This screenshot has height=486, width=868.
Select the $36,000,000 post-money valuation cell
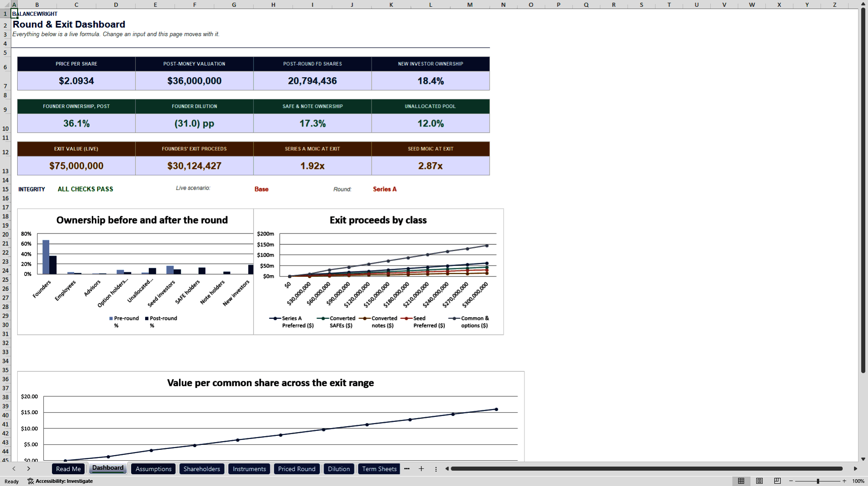tap(194, 81)
